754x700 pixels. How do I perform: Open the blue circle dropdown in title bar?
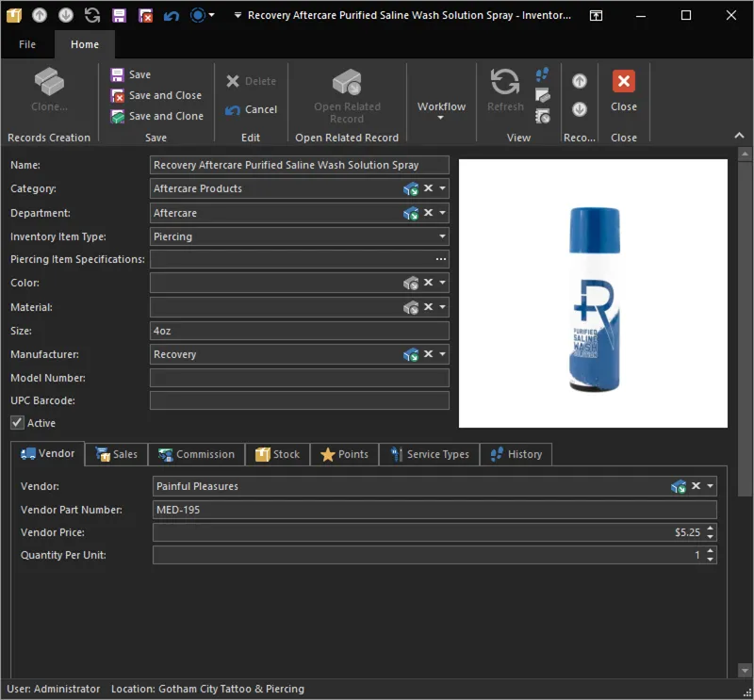click(211, 15)
